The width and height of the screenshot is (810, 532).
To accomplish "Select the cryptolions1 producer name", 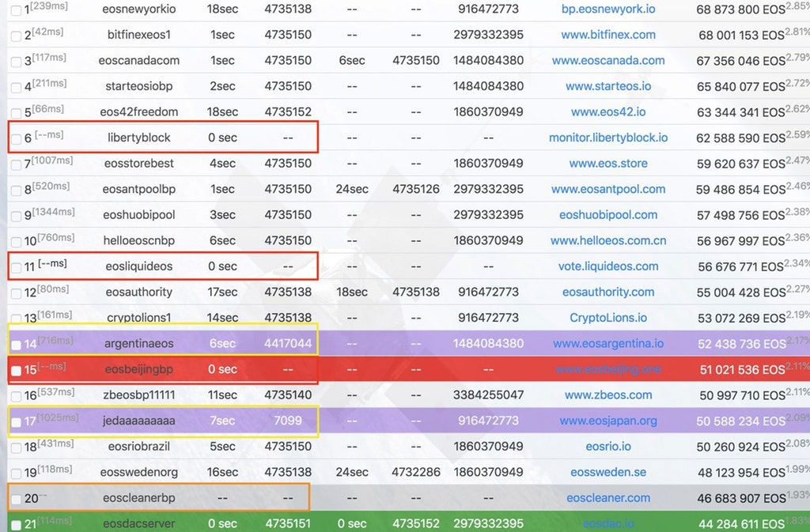I will [x=139, y=318].
